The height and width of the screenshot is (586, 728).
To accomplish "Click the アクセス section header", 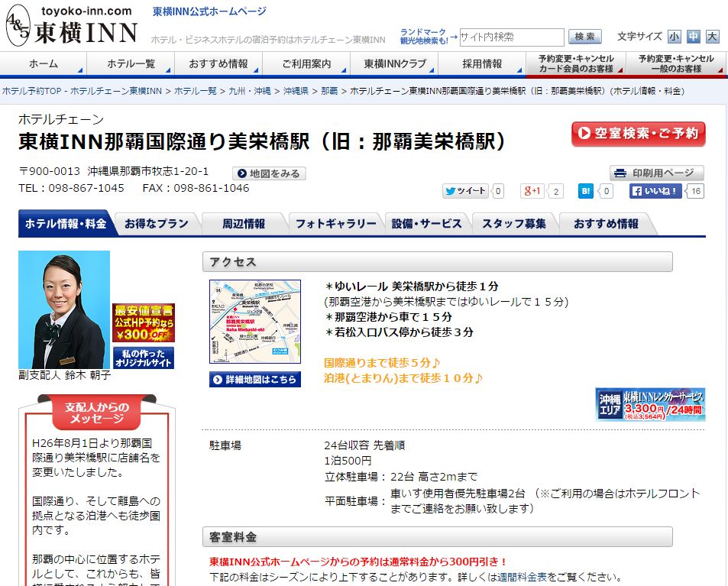I will click(438, 262).
